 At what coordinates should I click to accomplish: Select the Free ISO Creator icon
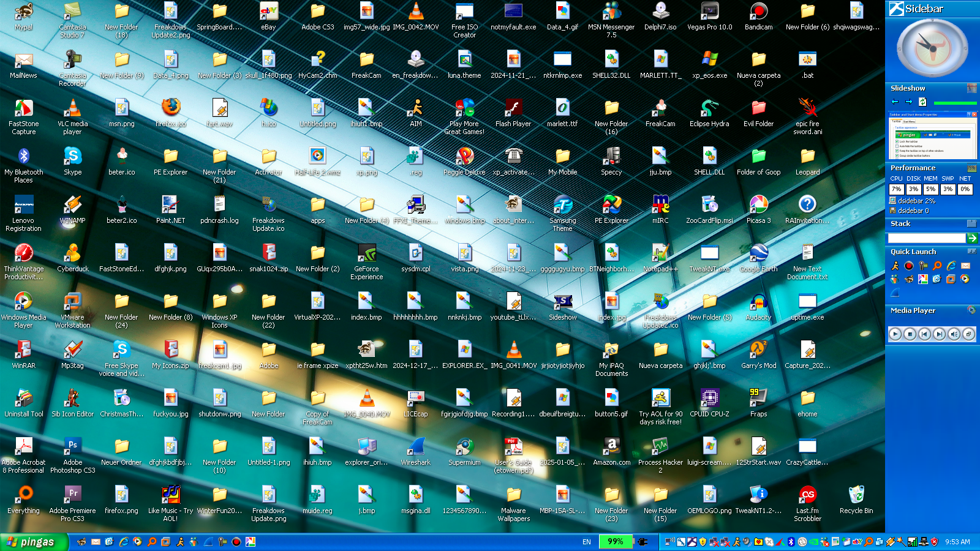coord(464,20)
